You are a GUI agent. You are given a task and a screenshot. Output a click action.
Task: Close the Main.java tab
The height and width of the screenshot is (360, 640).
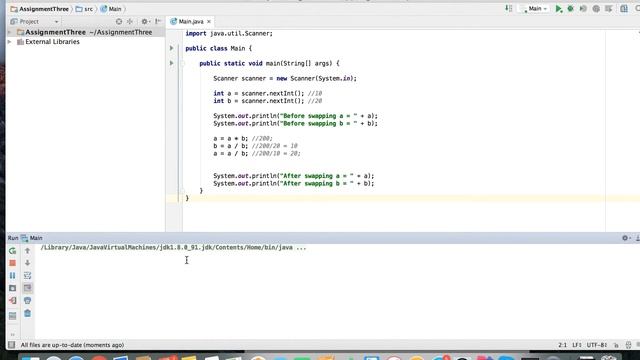click(x=209, y=21)
